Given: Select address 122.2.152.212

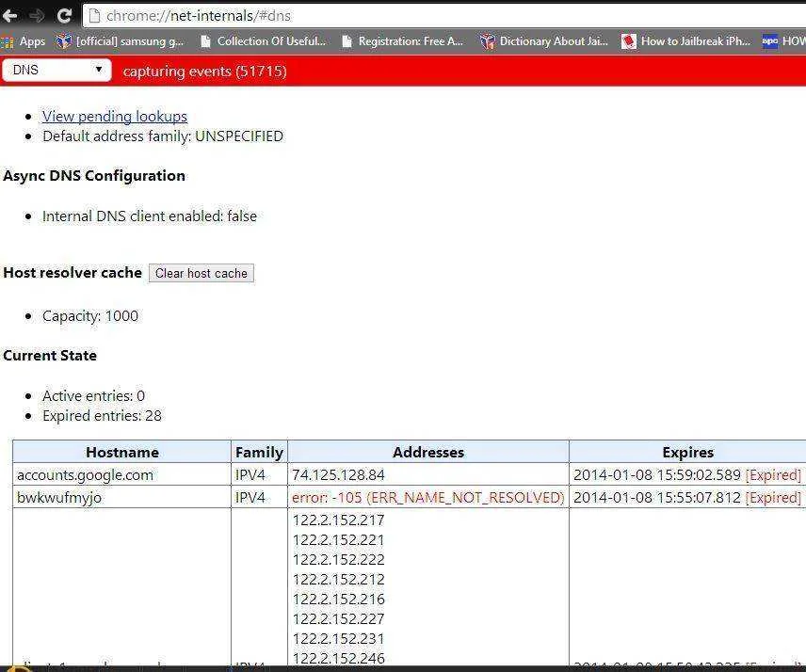Looking at the screenshot, I should point(338,580).
